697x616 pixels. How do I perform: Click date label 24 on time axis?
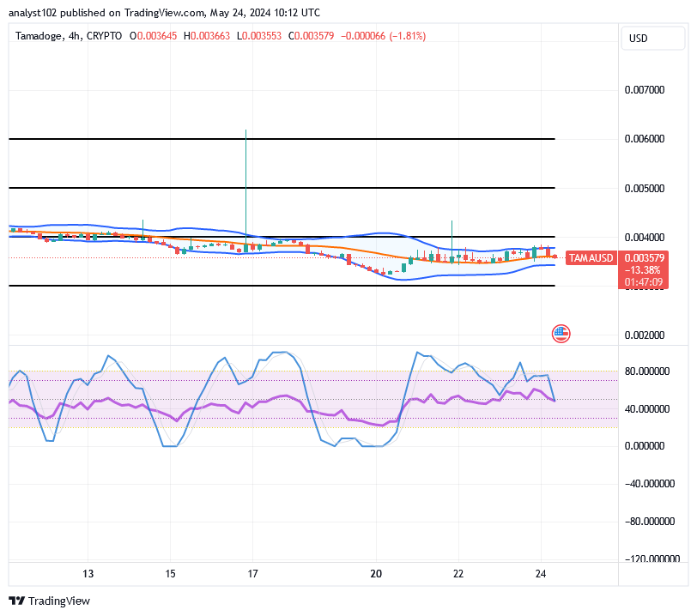click(x=541, y=574)
